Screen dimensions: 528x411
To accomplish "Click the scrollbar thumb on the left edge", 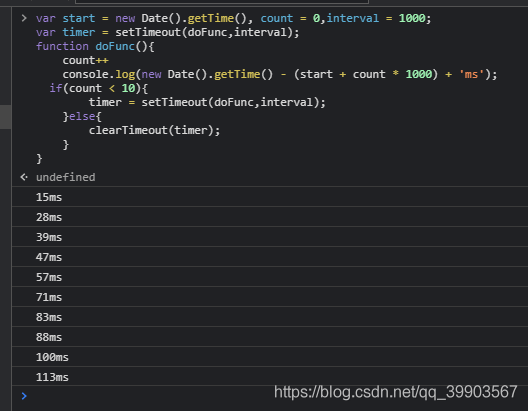I will tap(5, 117).
